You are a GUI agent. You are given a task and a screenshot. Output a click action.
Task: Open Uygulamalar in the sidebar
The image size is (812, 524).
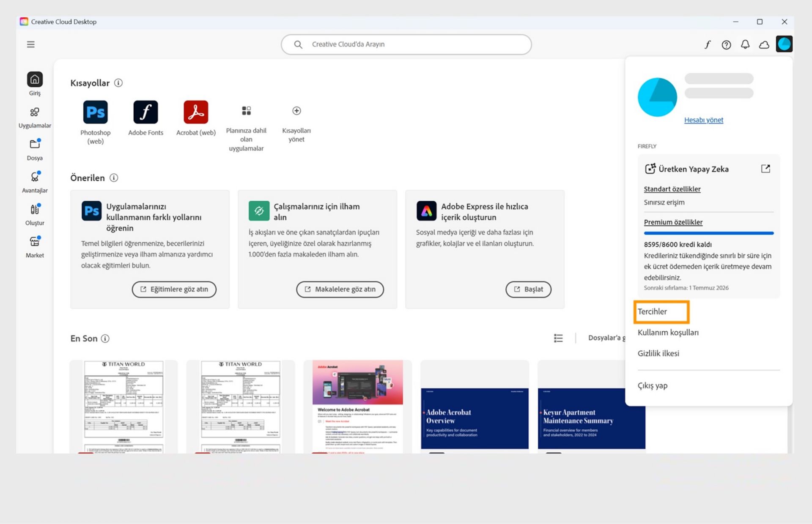[35, 117]
